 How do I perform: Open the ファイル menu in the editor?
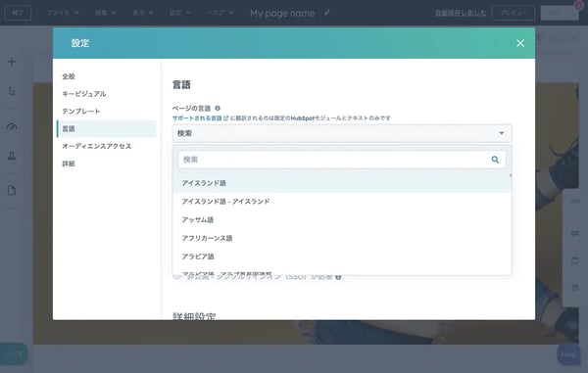[x=63, y=13]
